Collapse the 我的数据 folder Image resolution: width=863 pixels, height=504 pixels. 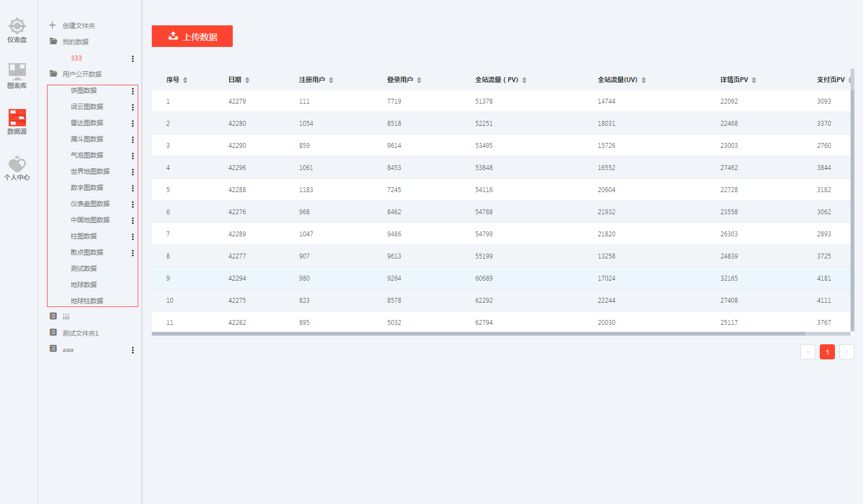pos(53,42)
